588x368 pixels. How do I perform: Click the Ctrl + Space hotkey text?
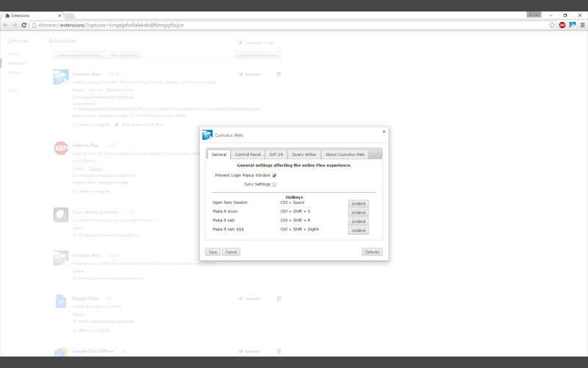click(293, 202)
